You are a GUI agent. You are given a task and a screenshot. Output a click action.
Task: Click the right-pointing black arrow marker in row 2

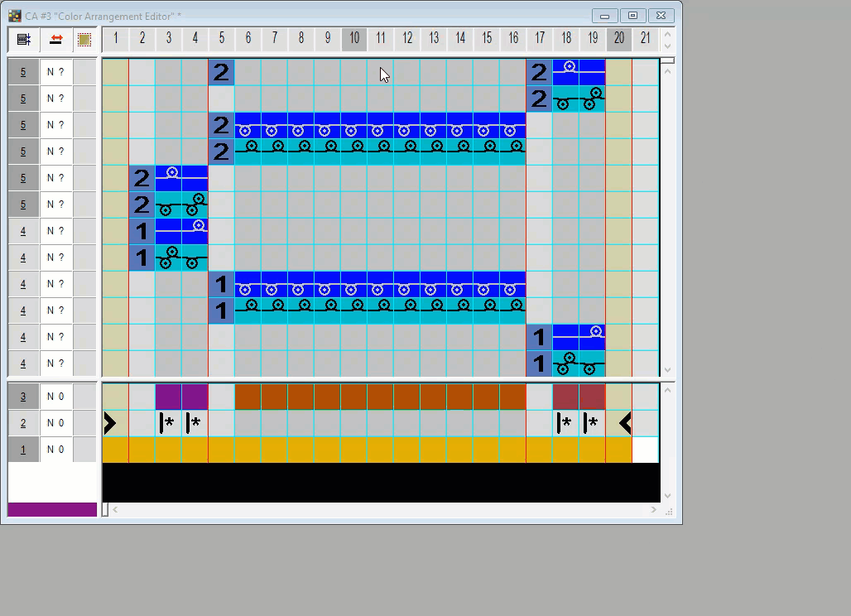110,423
